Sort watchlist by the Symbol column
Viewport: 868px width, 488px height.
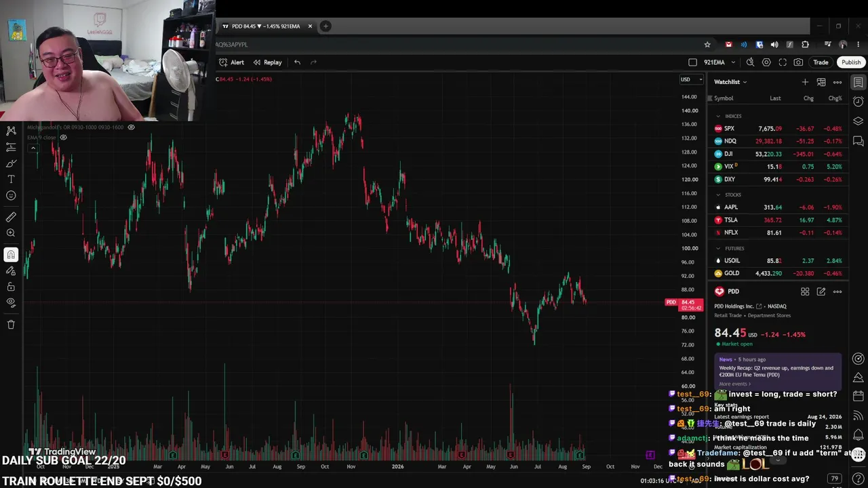(724, 98)
